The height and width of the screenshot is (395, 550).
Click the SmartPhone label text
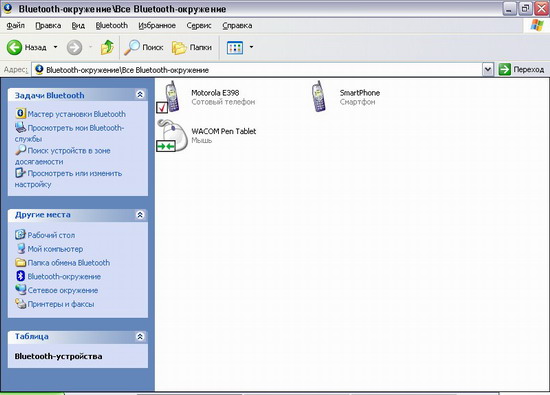pyautogui.click(x=360, y=93)
